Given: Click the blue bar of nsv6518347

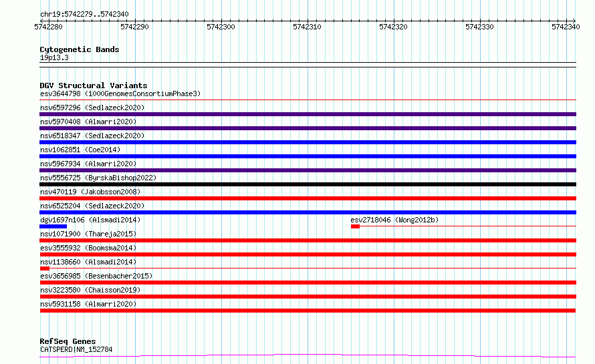Looking at the screenshot, I should point(308,142).
